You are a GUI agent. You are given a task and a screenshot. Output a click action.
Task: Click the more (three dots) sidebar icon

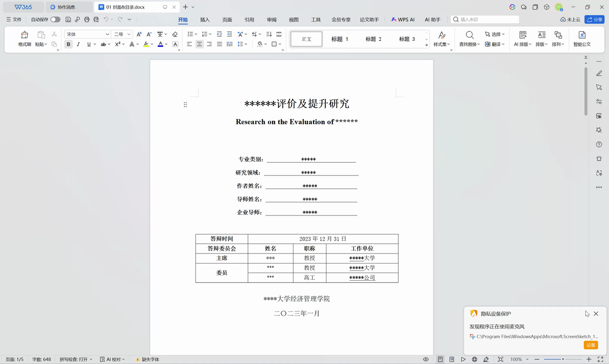(x=599, y=187)
